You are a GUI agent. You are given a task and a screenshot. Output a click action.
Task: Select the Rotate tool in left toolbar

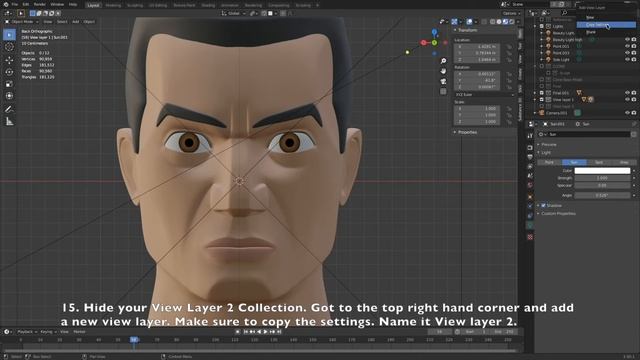point(9,72)
